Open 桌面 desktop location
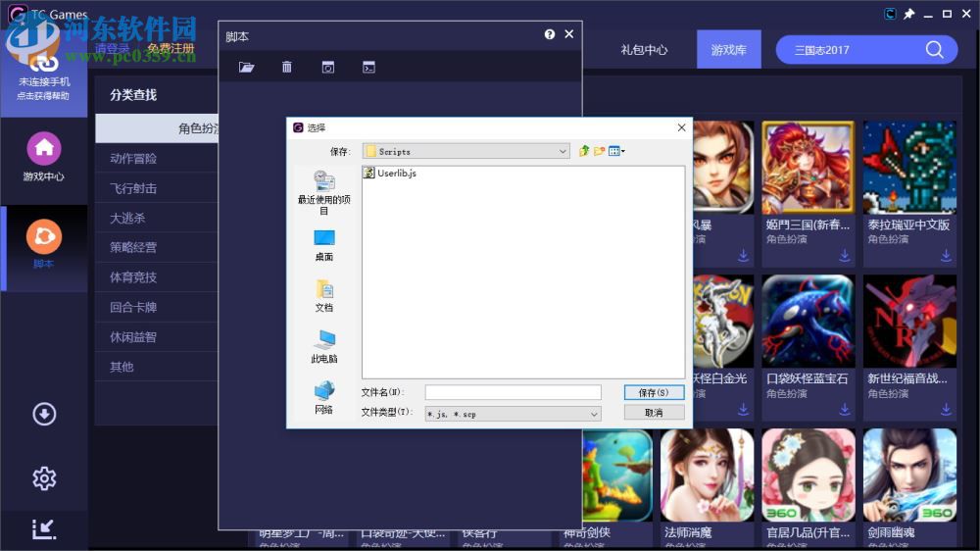Viewport: 980px width, 551px height. (323, 245)
